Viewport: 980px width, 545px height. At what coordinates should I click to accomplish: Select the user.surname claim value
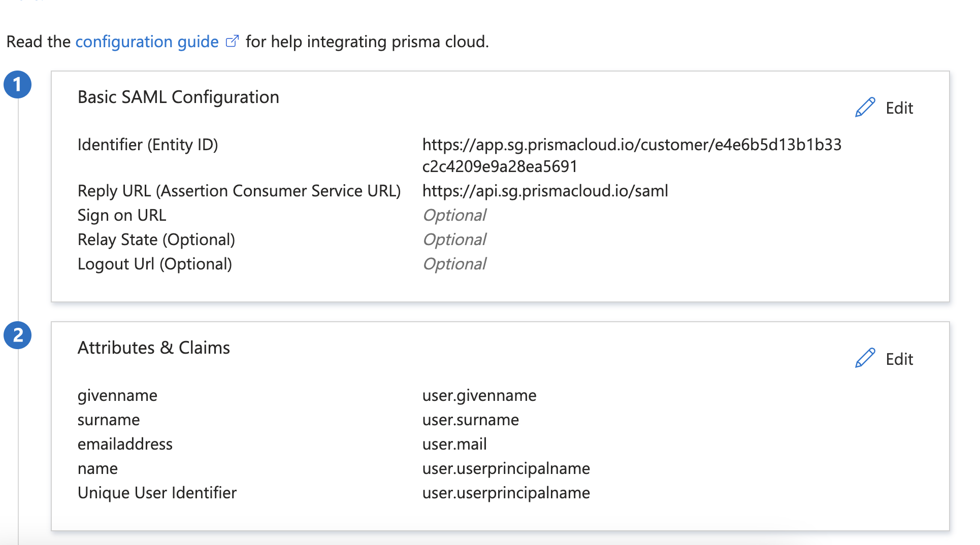coord(470,420)
